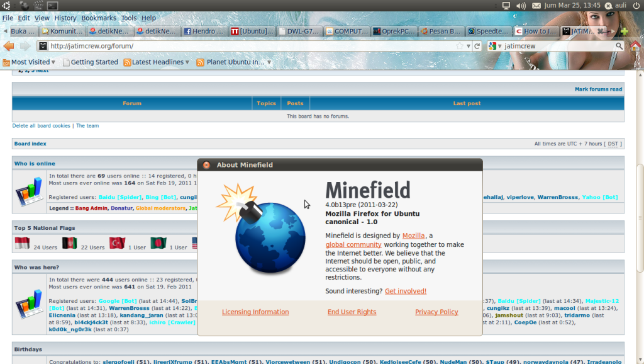
Task: Open the clapperboard video app in top panel
Action: [38, 6]
